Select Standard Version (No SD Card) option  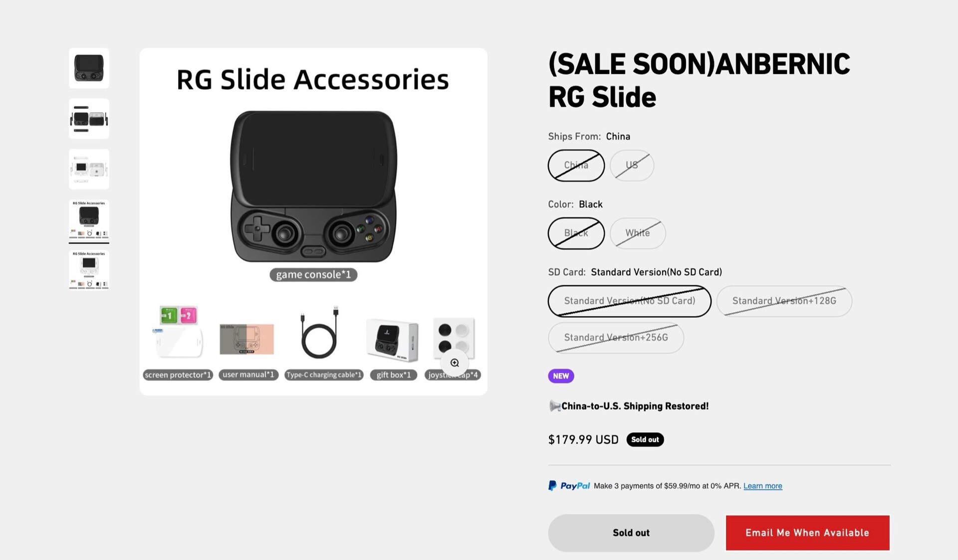(629, 301)
